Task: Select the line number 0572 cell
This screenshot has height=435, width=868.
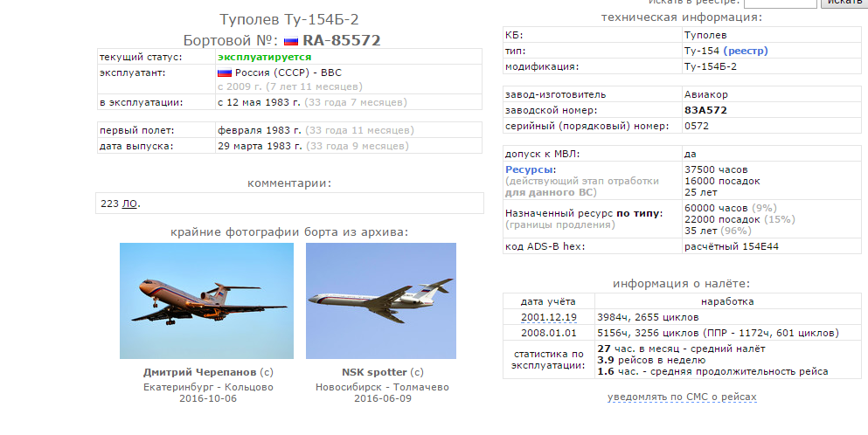Action: tap(771, 126)
